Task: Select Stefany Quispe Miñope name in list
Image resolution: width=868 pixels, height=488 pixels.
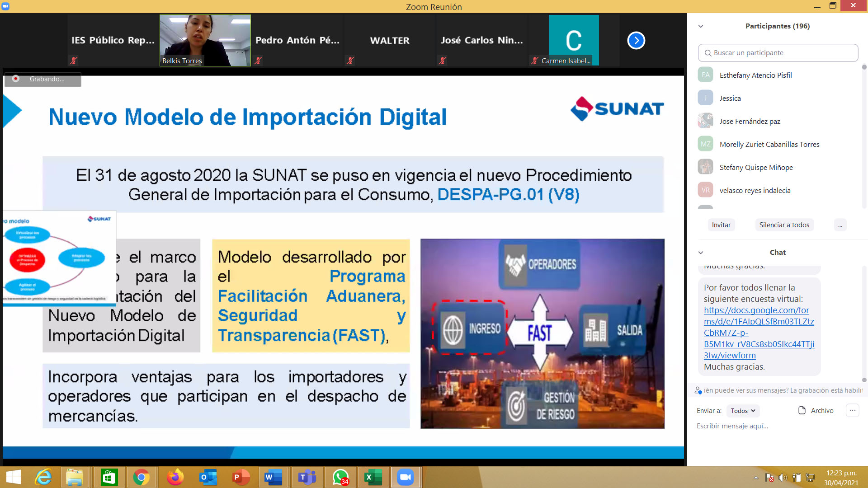Action: (756, 167)
